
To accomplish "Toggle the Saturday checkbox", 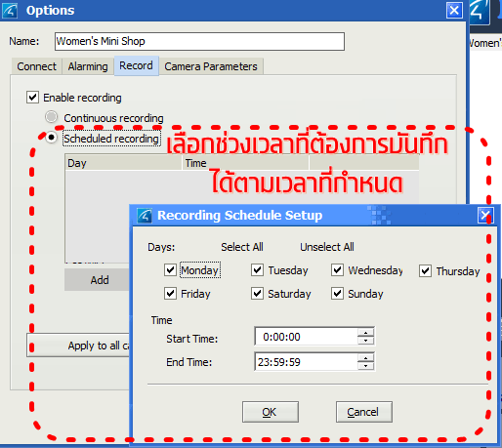I will pos(257,294).
